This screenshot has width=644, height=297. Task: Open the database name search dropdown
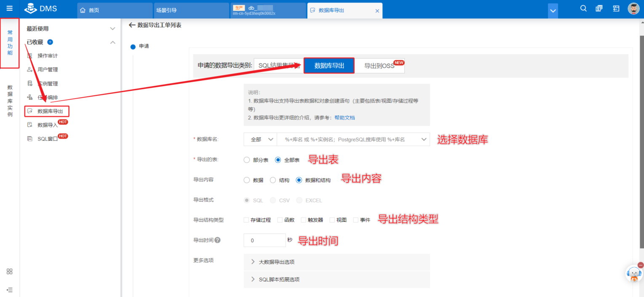[x=353, y=139]
